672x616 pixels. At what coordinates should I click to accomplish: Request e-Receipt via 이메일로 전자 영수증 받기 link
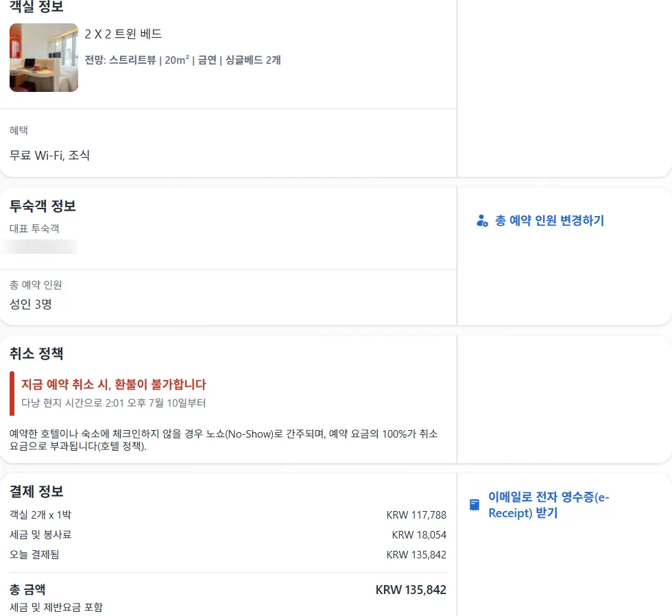(549, 505)
